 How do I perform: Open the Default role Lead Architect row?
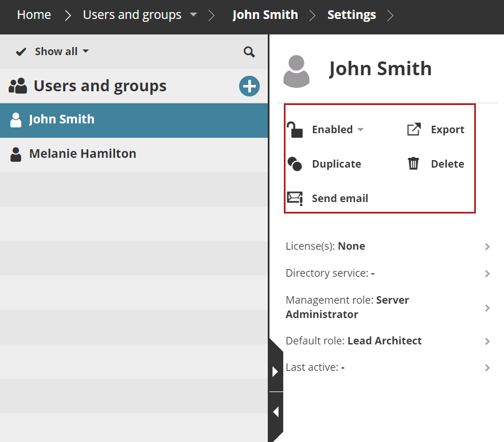click(x=384, y=341)
